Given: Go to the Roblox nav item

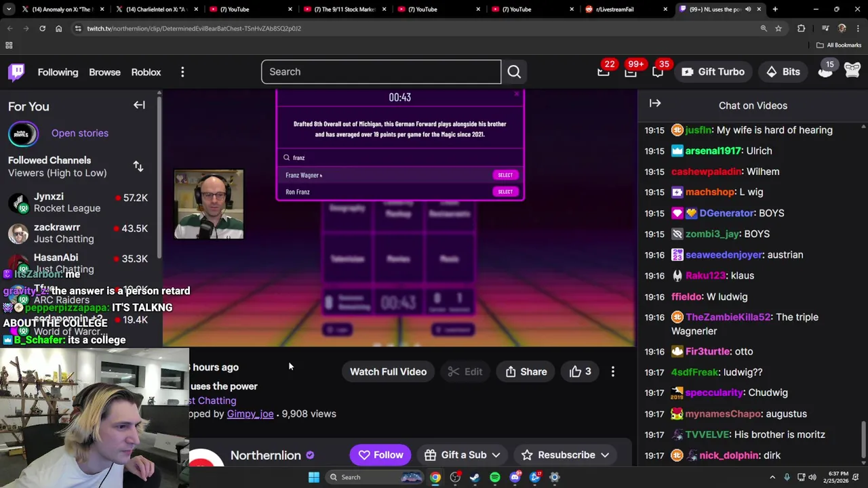Looking at the screenshot, I should click(x=146, y=72).
